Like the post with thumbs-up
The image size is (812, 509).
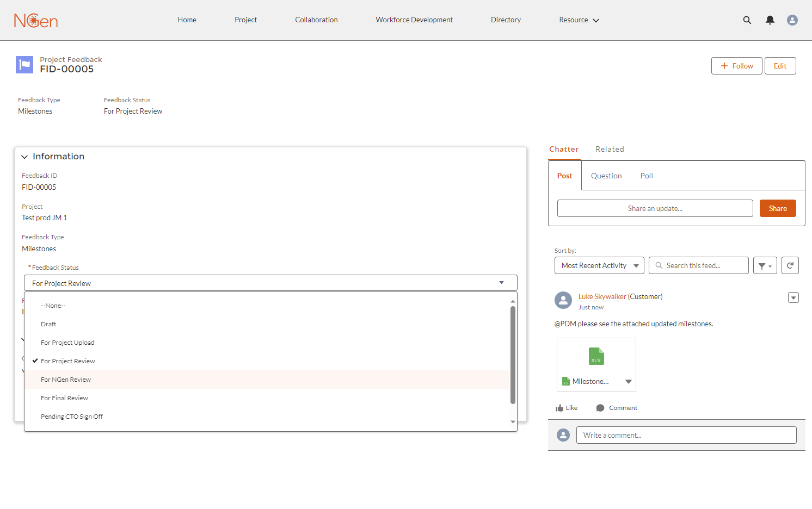click(x=567, y=408)
